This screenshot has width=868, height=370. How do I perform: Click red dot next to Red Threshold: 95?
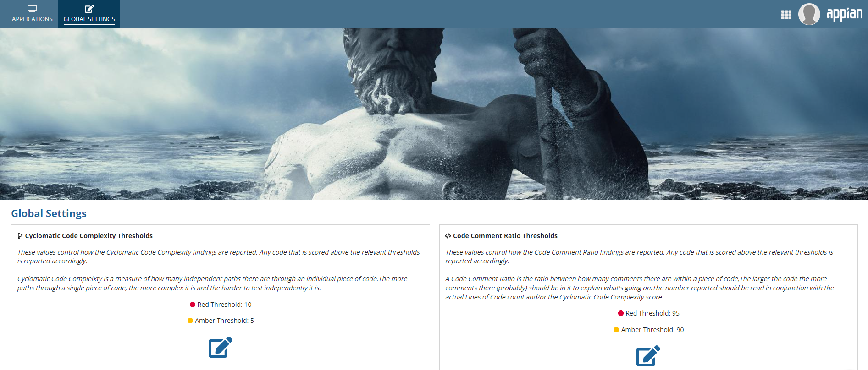click(x=621, y=313)
